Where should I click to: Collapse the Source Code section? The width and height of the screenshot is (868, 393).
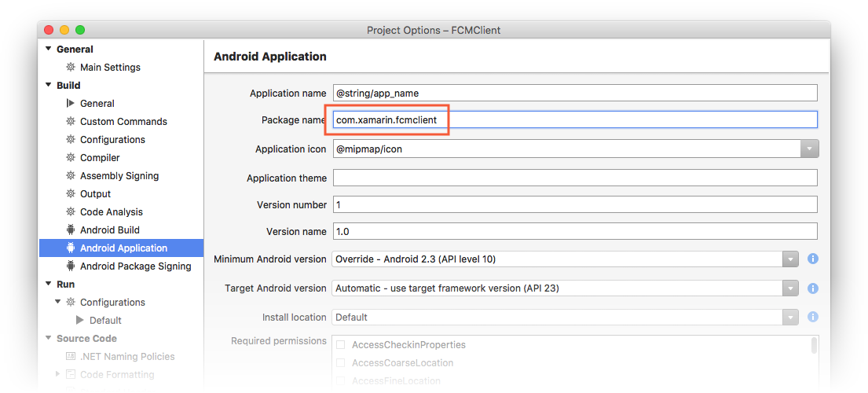click(x=49, y=338)
